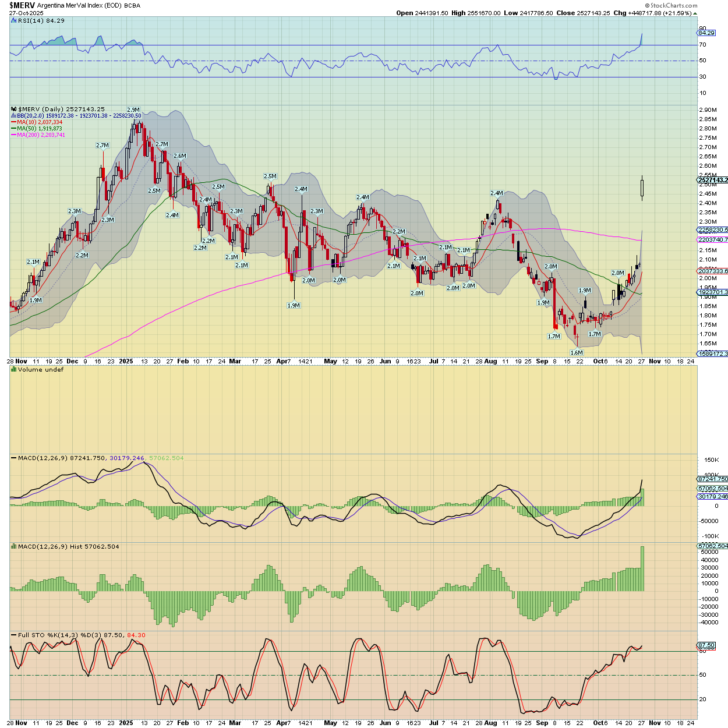Click the Full STO legend line marker

14,635
